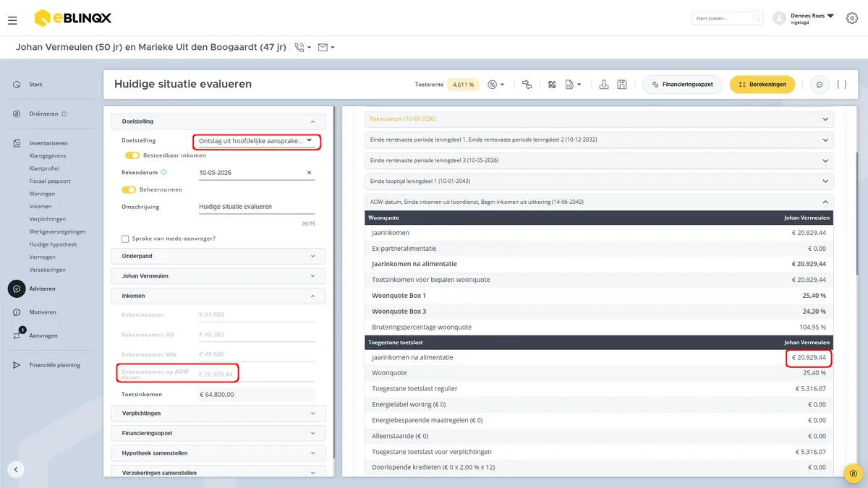Image resolution: width=868 pixels, height=488 pixels.
Task: Open settings gear in top bar
Action: 851,18
